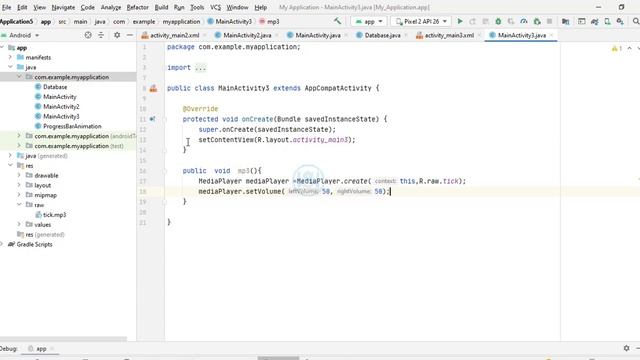This screenshot has height=360, width=640.
Task: Select MainActivity2 in the project tree
Action: point(61,107)
